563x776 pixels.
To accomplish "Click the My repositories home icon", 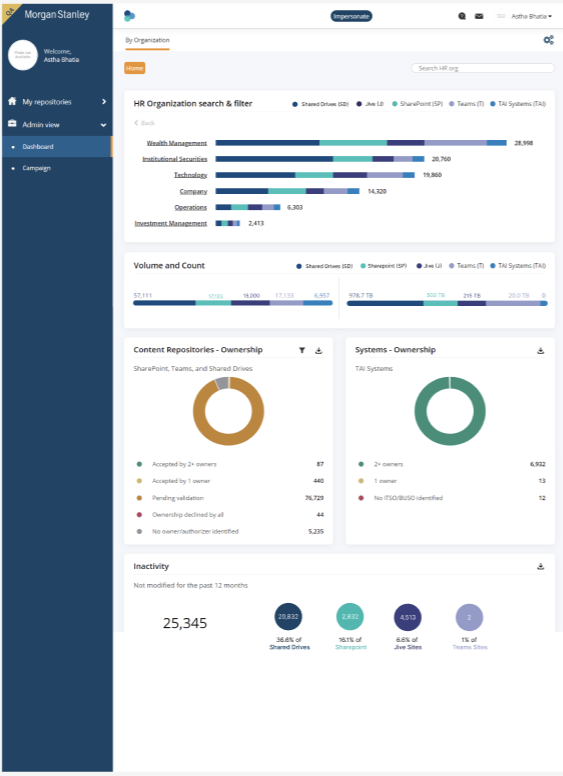I will 12,101.
